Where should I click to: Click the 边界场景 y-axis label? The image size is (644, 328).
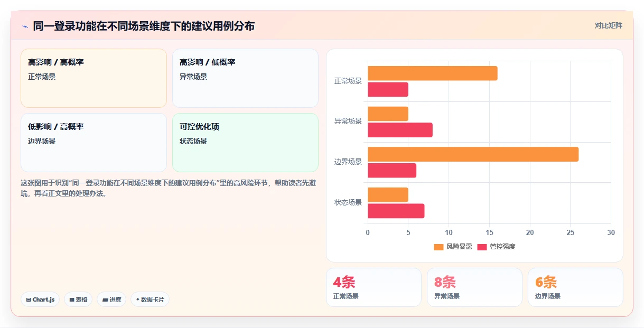[348, 162]
